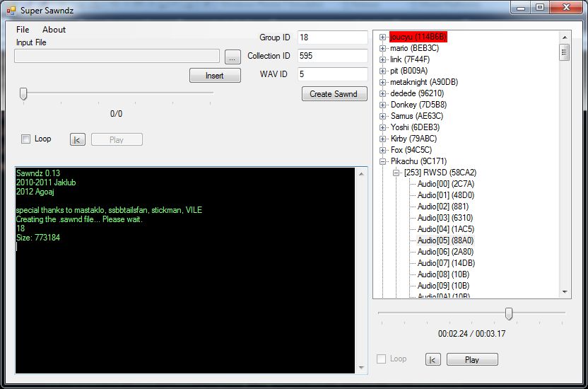588x389 pixels.
Task: Play the selected audio with right Play button
Action: (472, 359)
